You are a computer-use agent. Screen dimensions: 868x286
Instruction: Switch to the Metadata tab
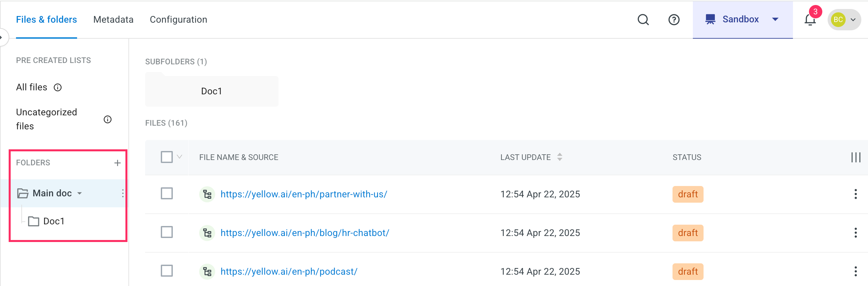113,20
